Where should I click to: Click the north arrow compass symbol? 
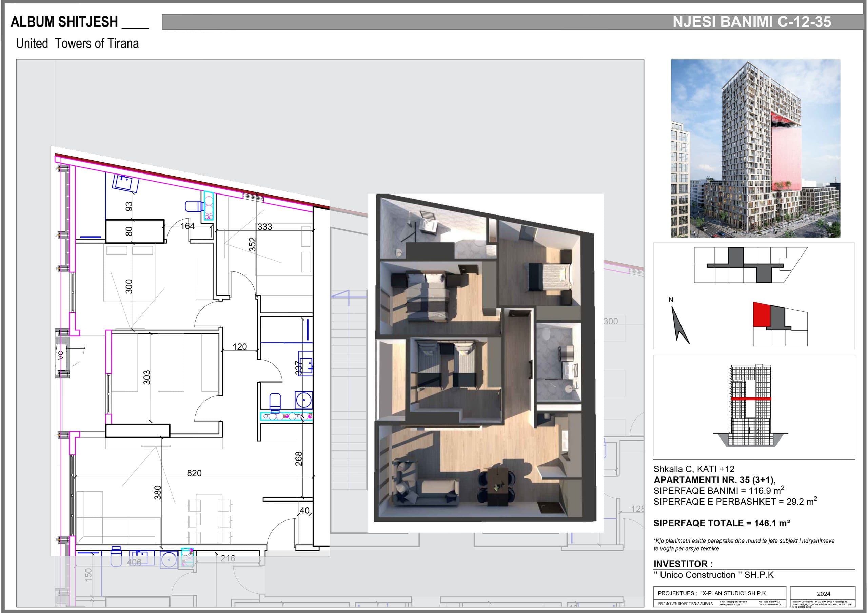[x=680, y=325]
